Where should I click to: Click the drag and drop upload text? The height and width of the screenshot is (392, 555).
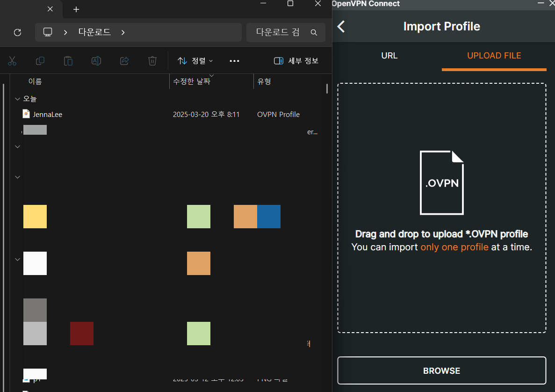pyautogui.click(x=442, y=234)
